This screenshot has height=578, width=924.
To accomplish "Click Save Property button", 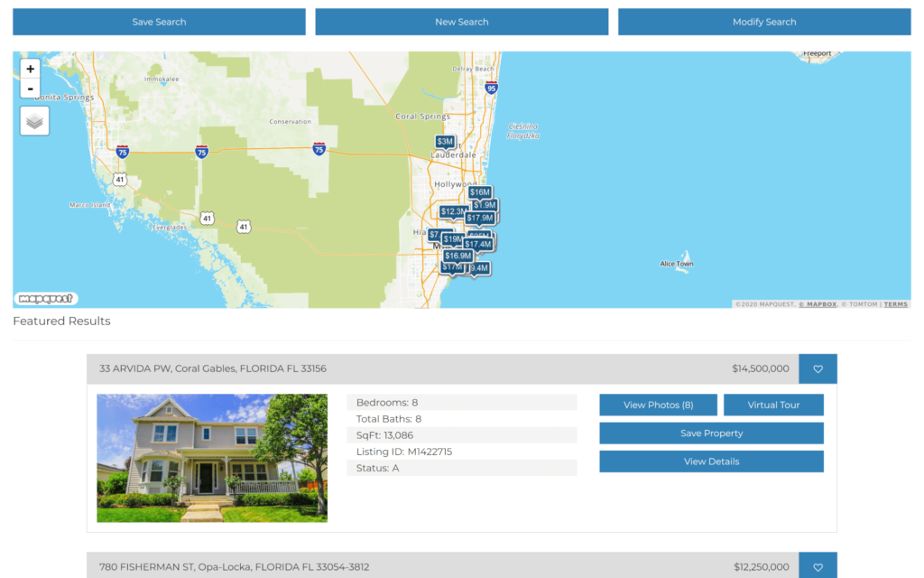I will click(x=712, y=433).
